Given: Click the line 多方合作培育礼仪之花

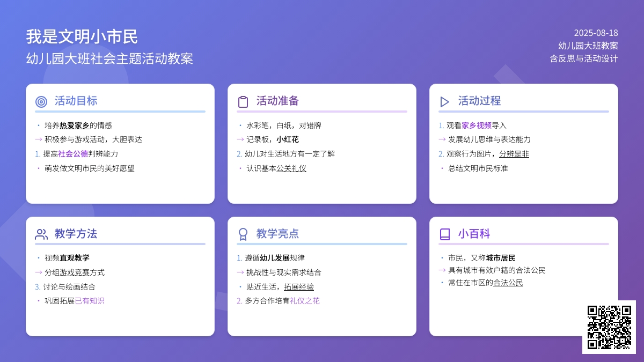Looking at the screenshot, I should [282, 301].
